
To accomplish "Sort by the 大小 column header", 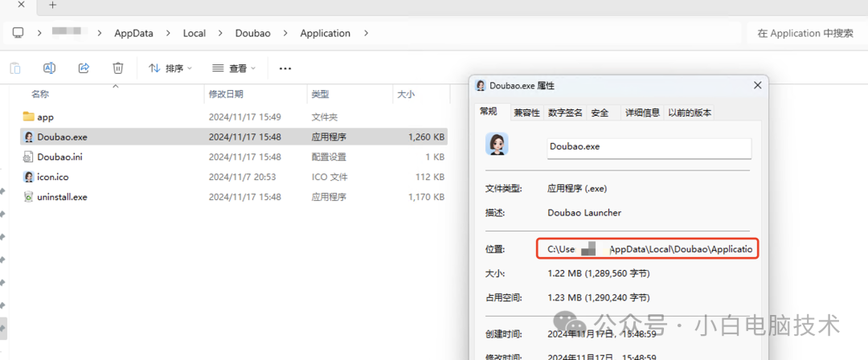I will [406, 95].
